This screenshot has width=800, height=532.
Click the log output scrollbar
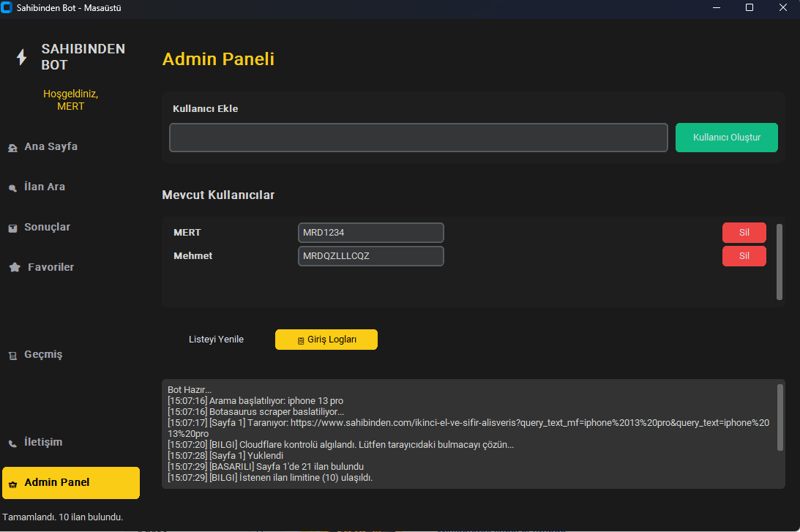tap(780, 417)
